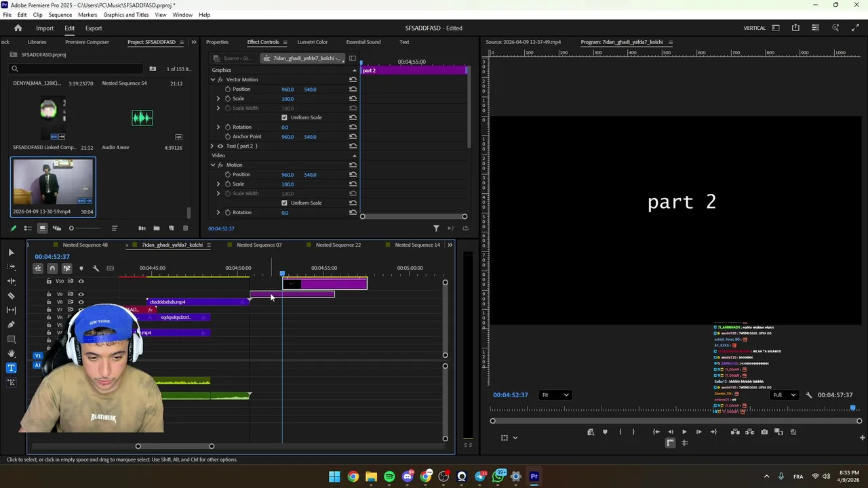Click Export Frame camera icon
The width and height of the screenshot is (868, 488).
coord(764,432)
